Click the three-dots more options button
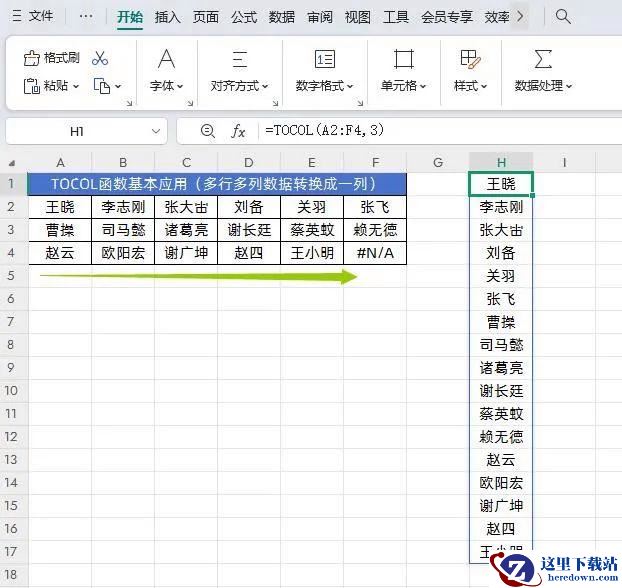Screen dimensions: 622x588 click(86, 16)
